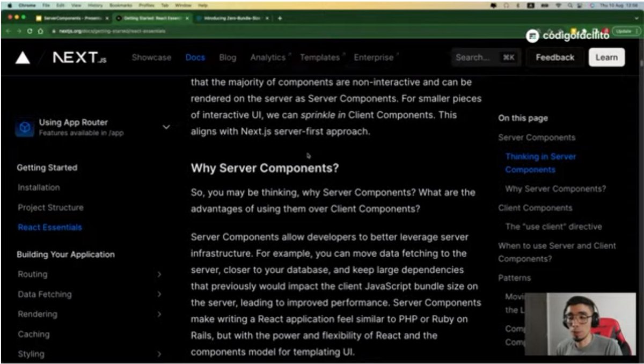The height and width of the screenshot is (364, 644).
Task: Click the Chrome Update button
Action: (627, 31)
